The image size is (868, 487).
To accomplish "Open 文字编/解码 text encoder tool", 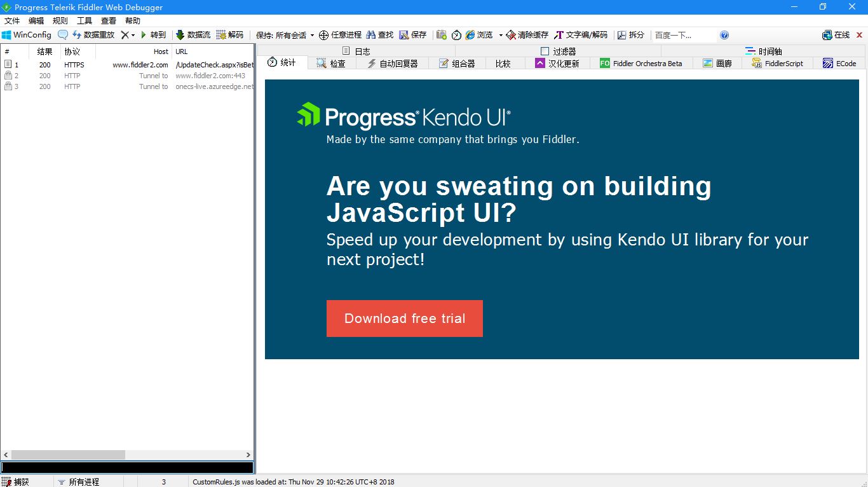I will pyautogui.click(x=581, y=35).
